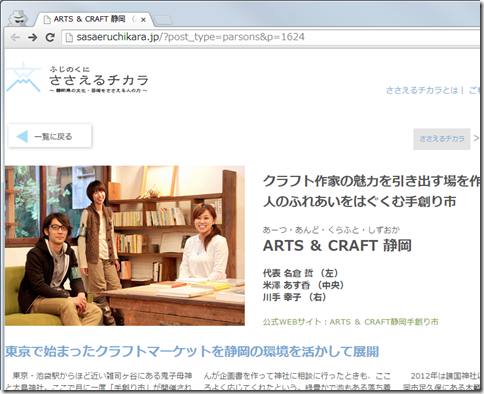Screen dimensions: 484x394
Task: Click the paragraph starting 東京・池袋駅から
Action: click(x=99, y=381)
